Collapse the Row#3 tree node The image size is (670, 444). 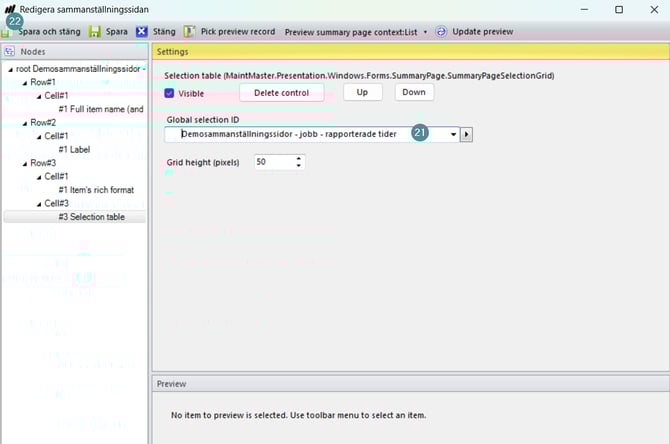coord(25,163)
